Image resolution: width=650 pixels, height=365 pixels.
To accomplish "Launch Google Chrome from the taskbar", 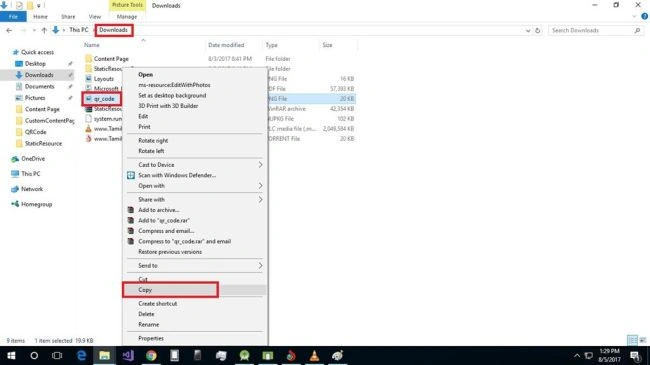I will click(x=151, y=355).
